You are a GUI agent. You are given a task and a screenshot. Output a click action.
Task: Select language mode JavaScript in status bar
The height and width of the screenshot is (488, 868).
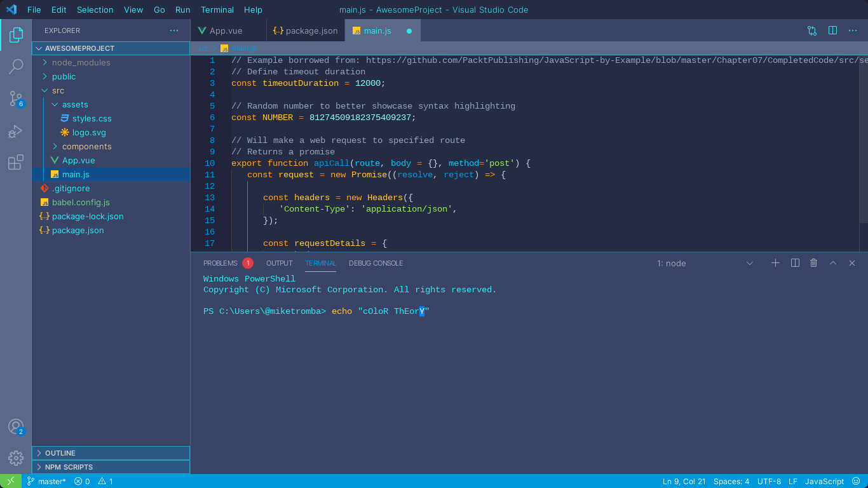tap(824, 481)
